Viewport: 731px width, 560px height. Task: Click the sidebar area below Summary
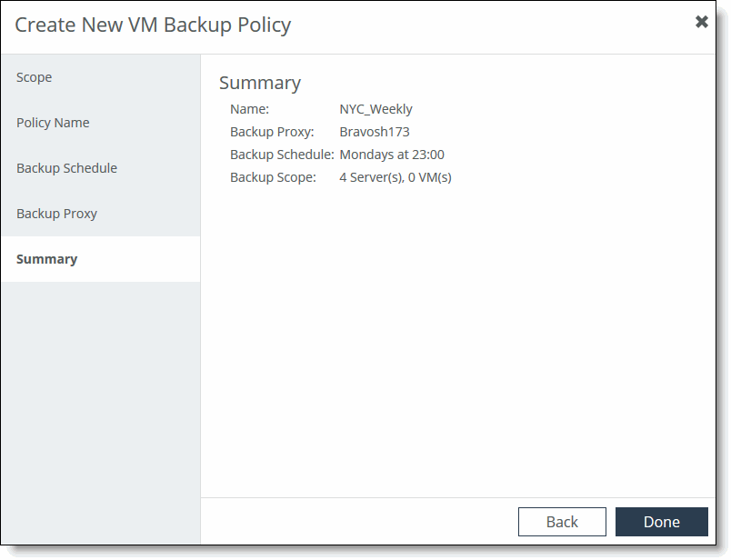click(100, 382)
